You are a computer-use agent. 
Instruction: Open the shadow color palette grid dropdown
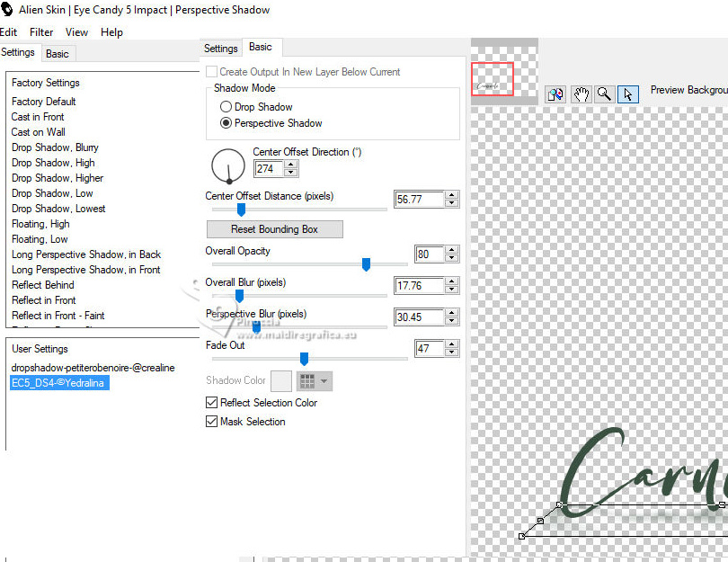315,381
